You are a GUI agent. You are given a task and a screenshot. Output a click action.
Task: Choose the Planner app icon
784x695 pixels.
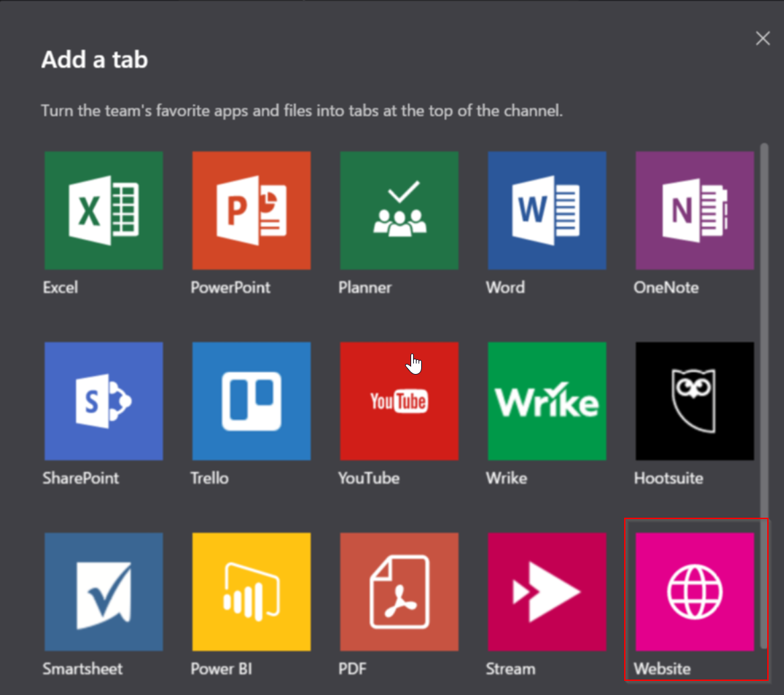pos(399,210)
